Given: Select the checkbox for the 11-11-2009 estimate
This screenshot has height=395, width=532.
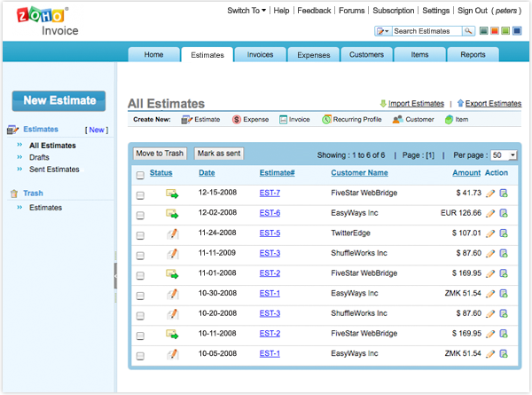Looking at the screenshot, I should click(x=140, y=256).
